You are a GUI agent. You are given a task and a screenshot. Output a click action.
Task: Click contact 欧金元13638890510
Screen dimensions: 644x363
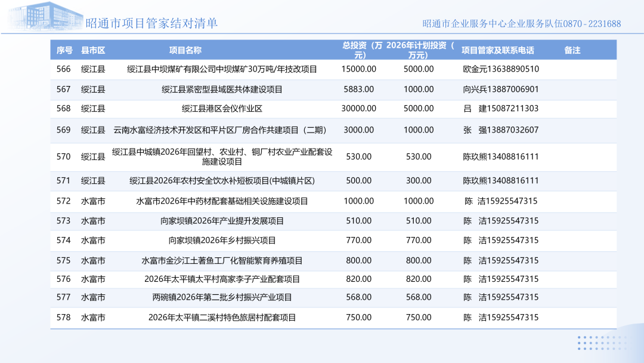pyautogui.click(x=501, y=69)
